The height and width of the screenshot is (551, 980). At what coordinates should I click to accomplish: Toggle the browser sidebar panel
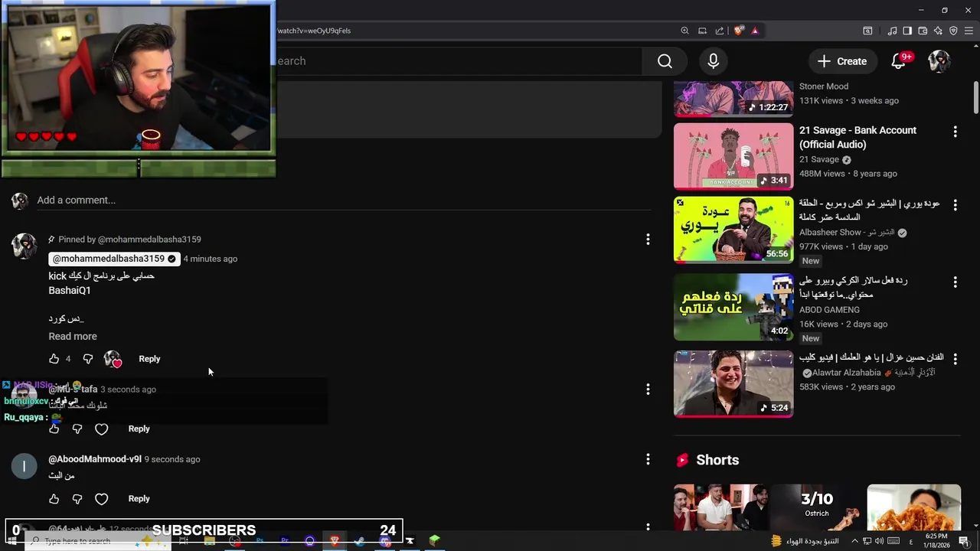[x=907, y=31]
